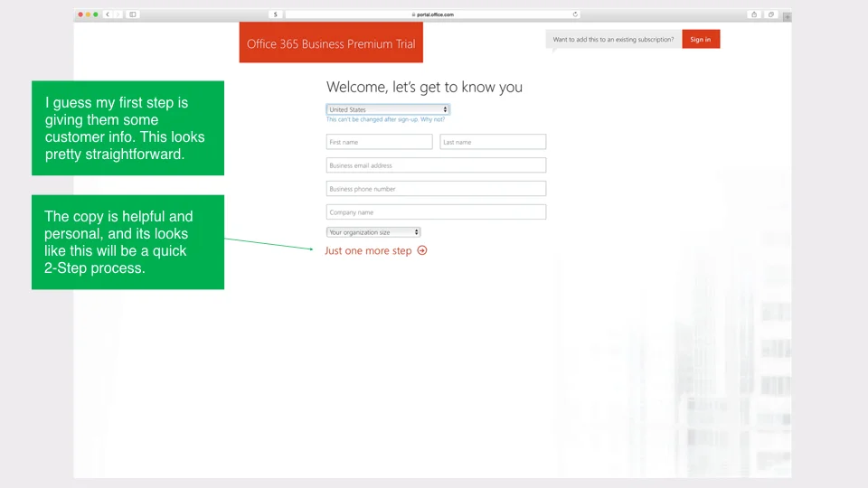Click the Business email address field

pos(436,164)
